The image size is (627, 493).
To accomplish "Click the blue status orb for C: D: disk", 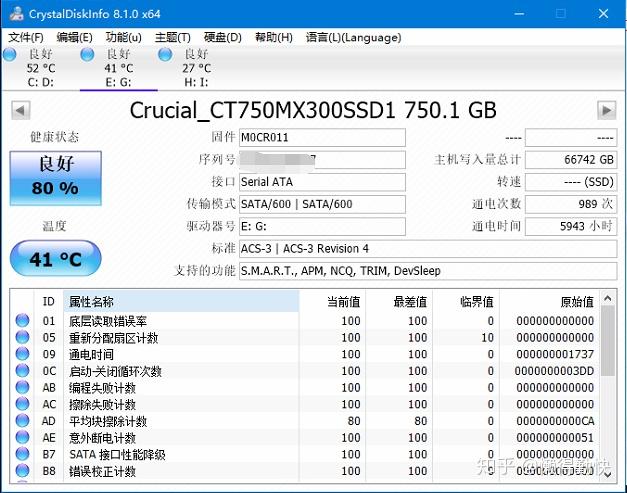I will pos(10,55).
